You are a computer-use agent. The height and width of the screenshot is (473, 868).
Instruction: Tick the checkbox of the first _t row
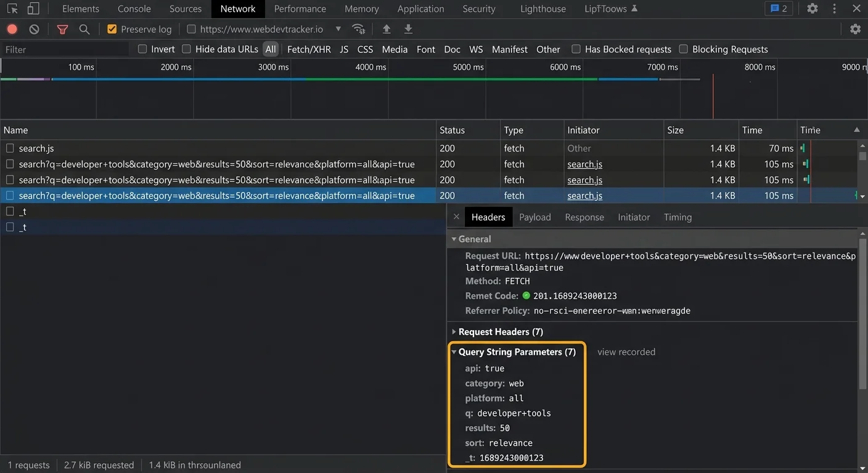(10, 211)
